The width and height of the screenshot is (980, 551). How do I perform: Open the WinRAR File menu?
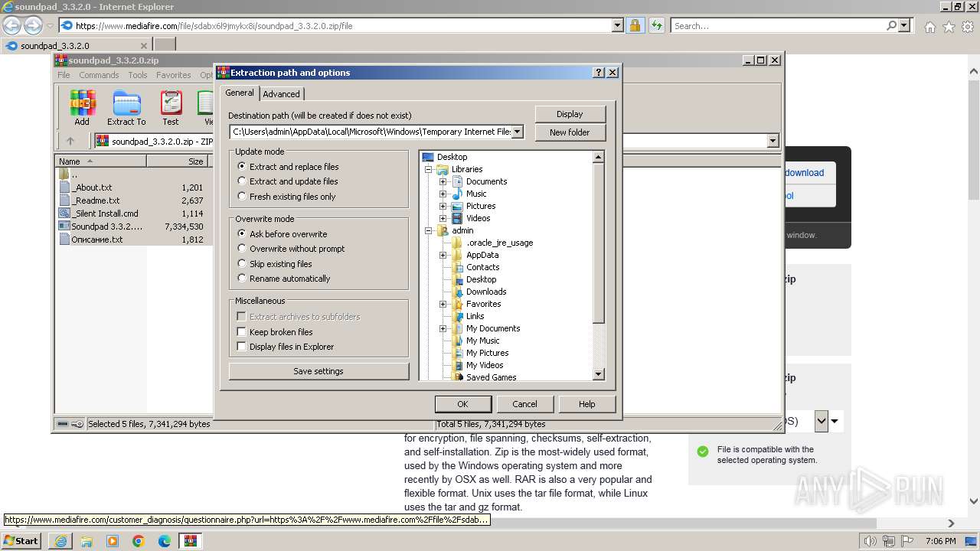pos(64,75)
